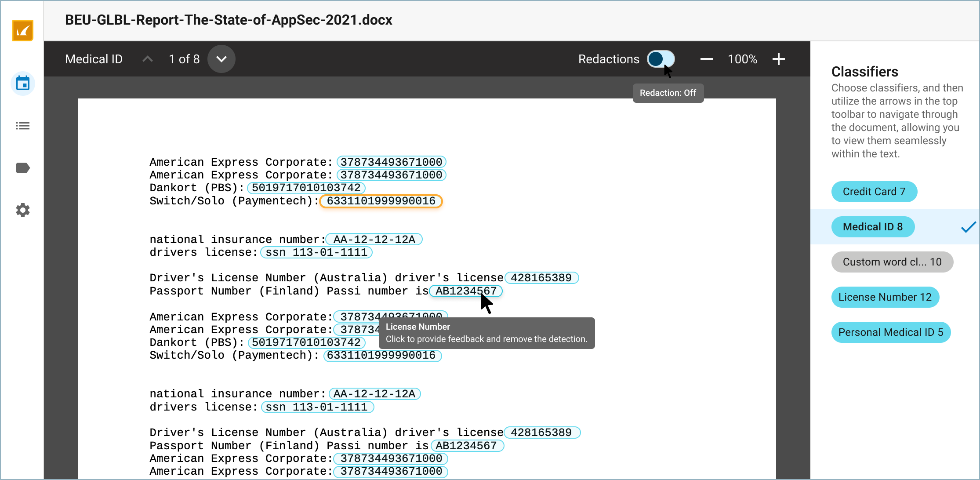Click second-row American Express Corporate detection
Image resolution: width=980 pixels, height=480 pixels.
[x=392, y=175]
